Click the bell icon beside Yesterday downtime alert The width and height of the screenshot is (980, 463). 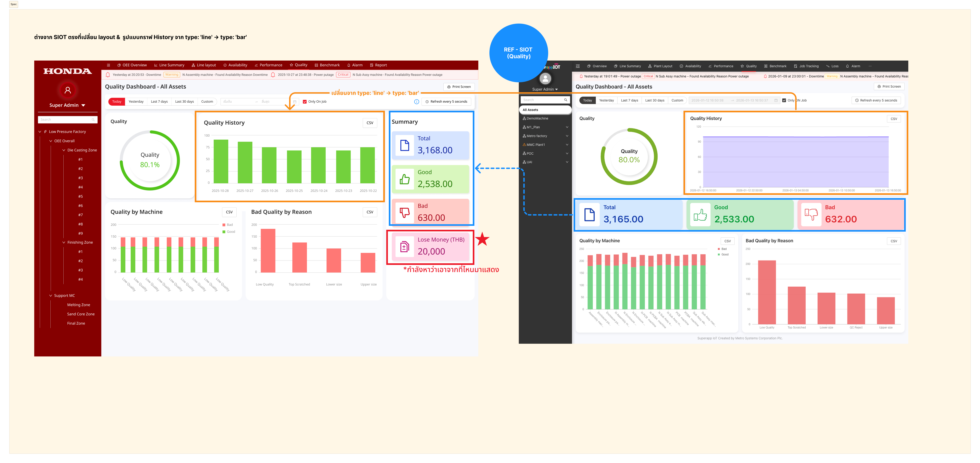(x=108, y=75)
